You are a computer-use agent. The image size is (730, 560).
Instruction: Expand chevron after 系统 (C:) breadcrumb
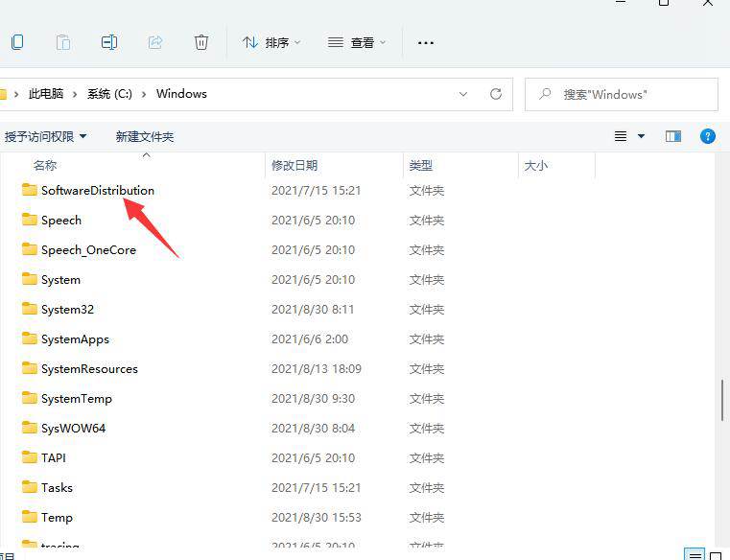pos(144,95)
